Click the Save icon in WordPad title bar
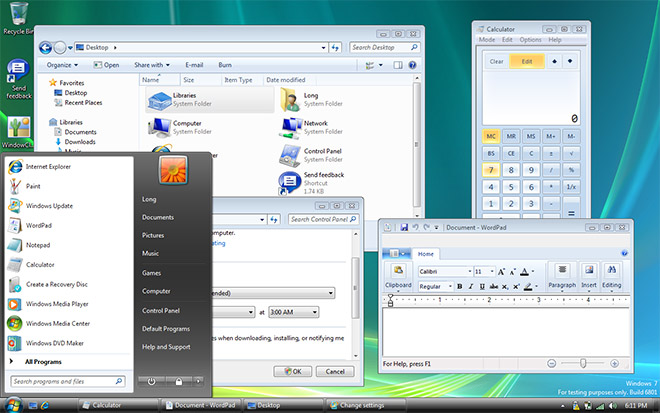The width and height of the screenshot is (660, 413). (x=404, y=227)
